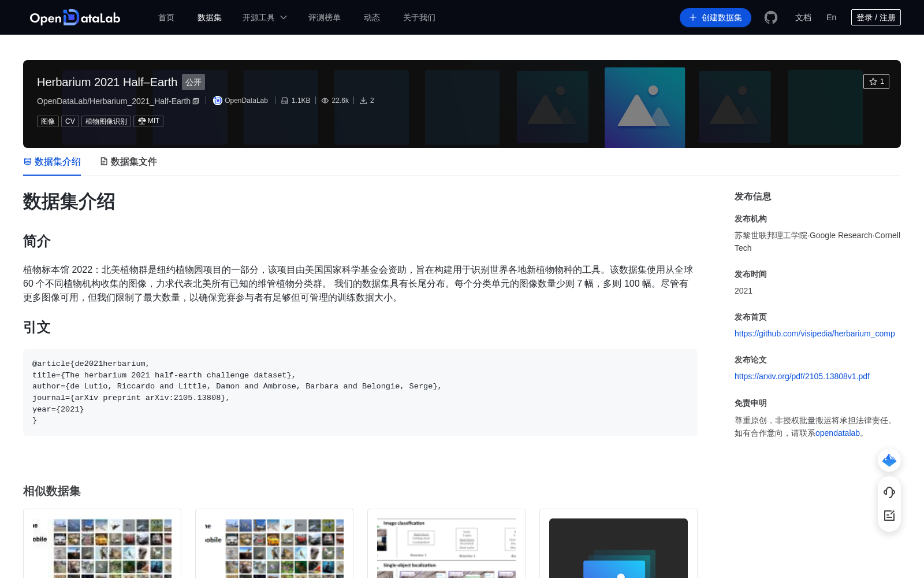Viewport: 924px width, 578px height.
Task: Click the 22.6k views eye icon
Action: (x=325, y=101)
